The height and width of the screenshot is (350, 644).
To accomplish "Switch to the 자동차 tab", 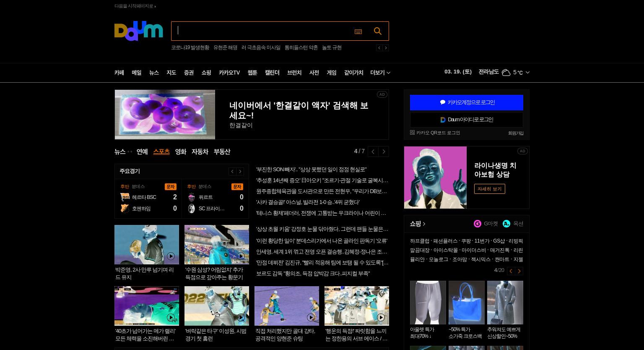I will click(x=200, y=151).
